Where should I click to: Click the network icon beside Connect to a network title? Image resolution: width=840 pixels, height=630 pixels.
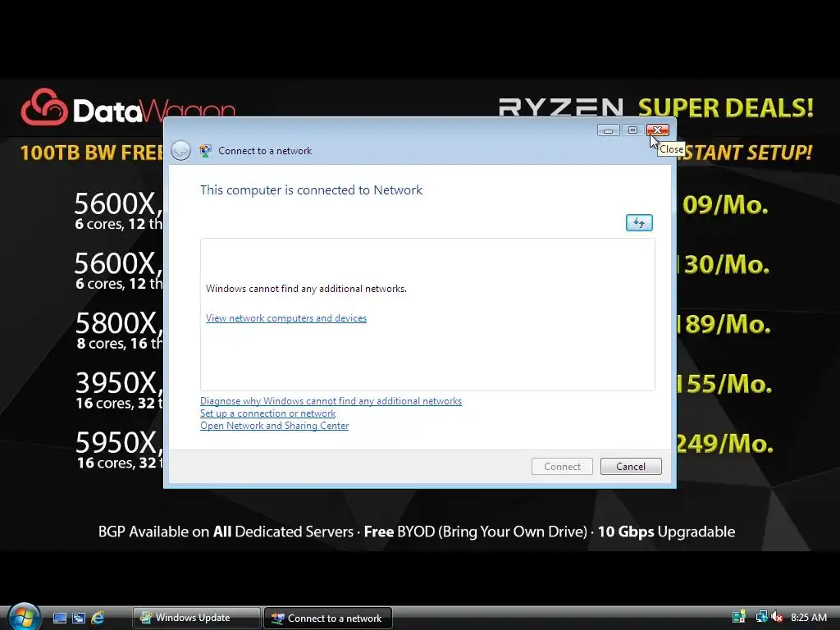(x=205, y=151)
